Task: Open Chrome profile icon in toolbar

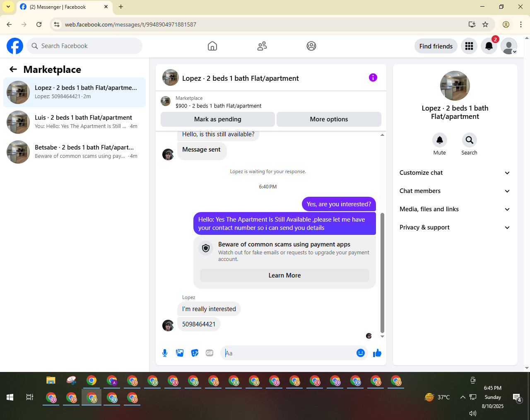Action: 506,24
